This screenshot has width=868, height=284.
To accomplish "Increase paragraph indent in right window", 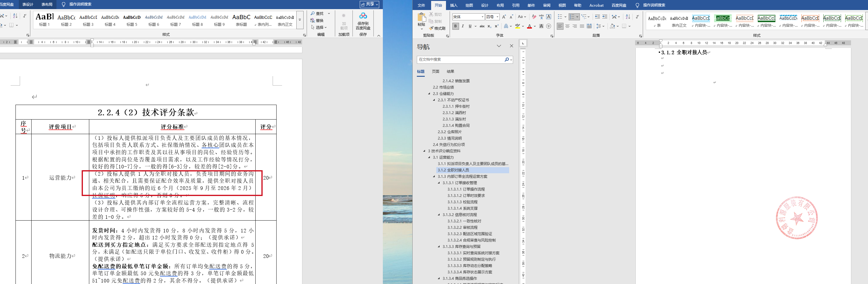I will coord(604,17).
